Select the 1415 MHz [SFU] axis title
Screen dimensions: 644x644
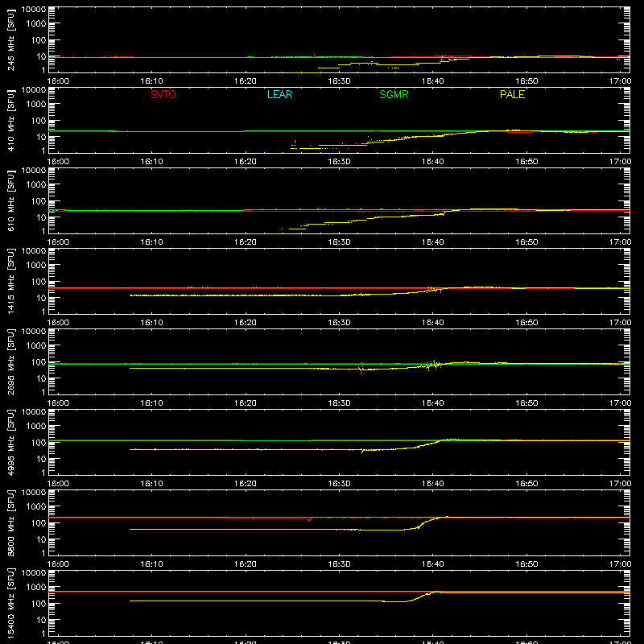(x=10, y=281)
